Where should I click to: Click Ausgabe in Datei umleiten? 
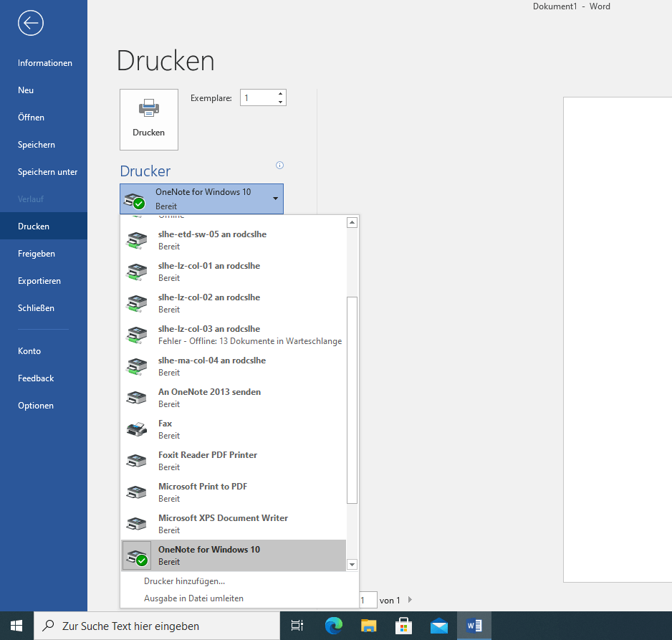coord(193,598)
